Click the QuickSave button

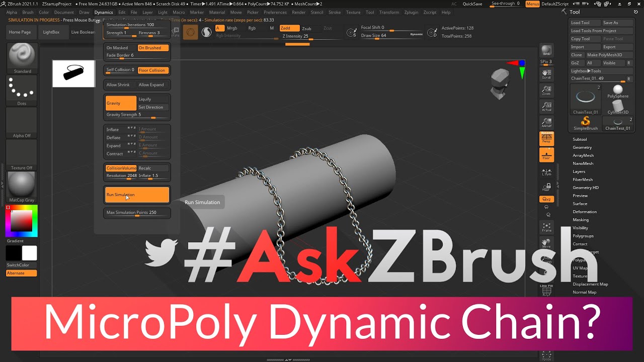coord(472,4)
